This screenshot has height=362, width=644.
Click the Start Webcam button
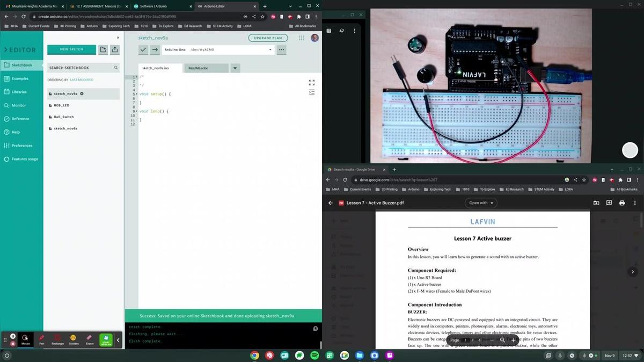[106, 340]
